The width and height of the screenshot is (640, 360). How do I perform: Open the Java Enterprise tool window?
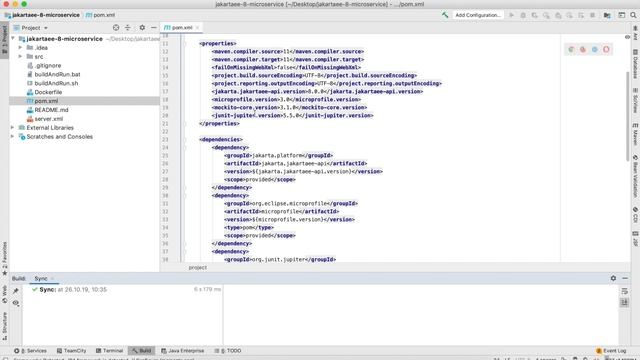point(182,351)
